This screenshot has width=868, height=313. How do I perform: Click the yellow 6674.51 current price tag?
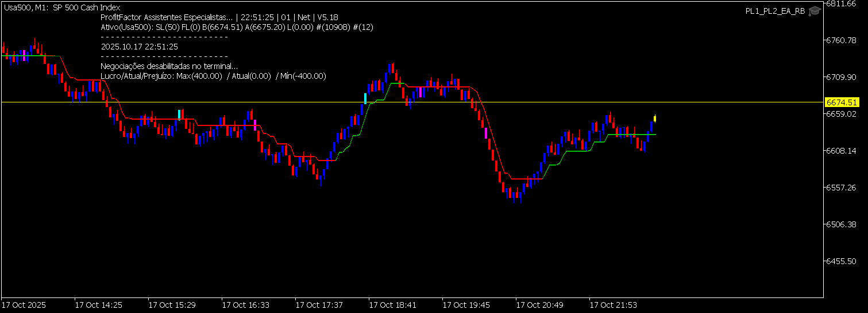(841, 102)
